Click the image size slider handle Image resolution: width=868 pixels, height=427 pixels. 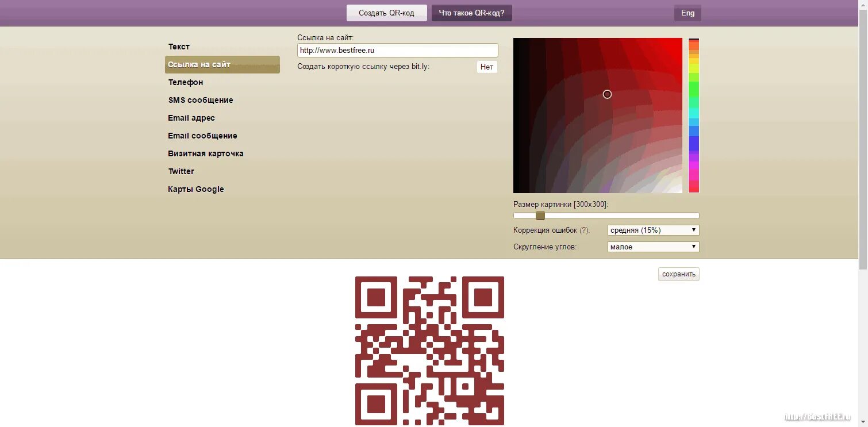540,216
